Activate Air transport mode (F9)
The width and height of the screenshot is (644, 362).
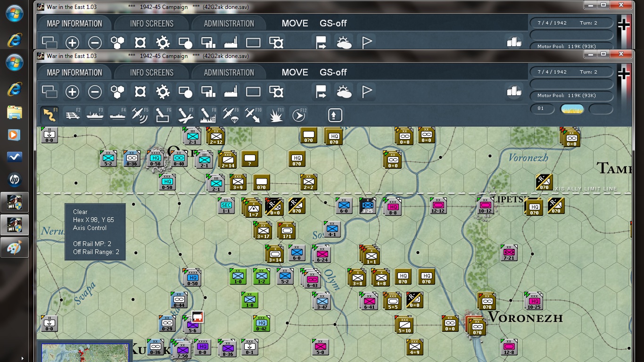tap(231, 115)
